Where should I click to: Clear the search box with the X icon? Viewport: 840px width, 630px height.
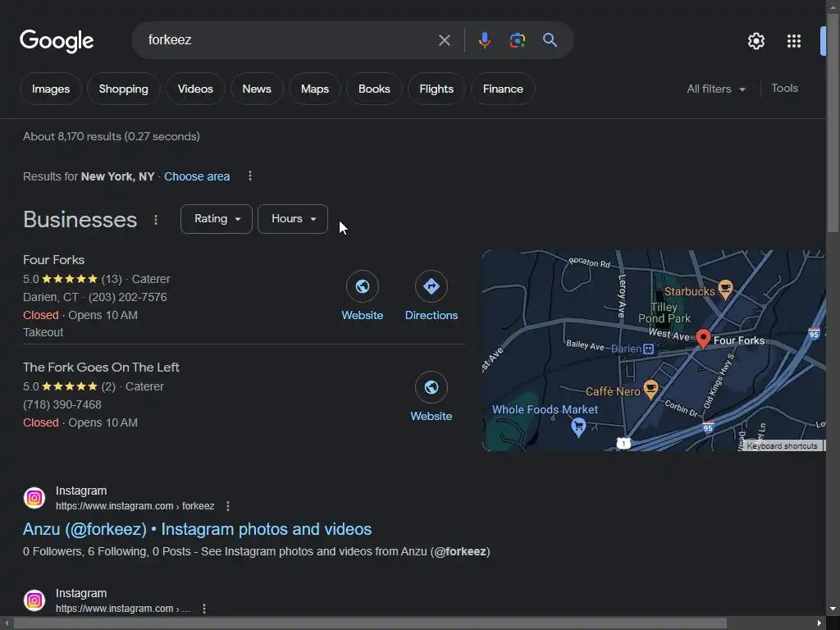444,40
